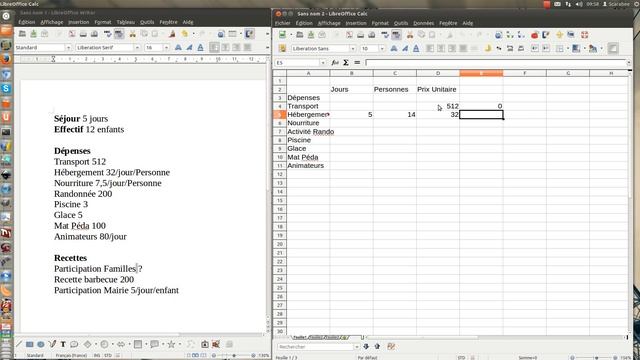Expand the Calc formula input line arrow
This screenshot has width=640, height=360.
629,63
